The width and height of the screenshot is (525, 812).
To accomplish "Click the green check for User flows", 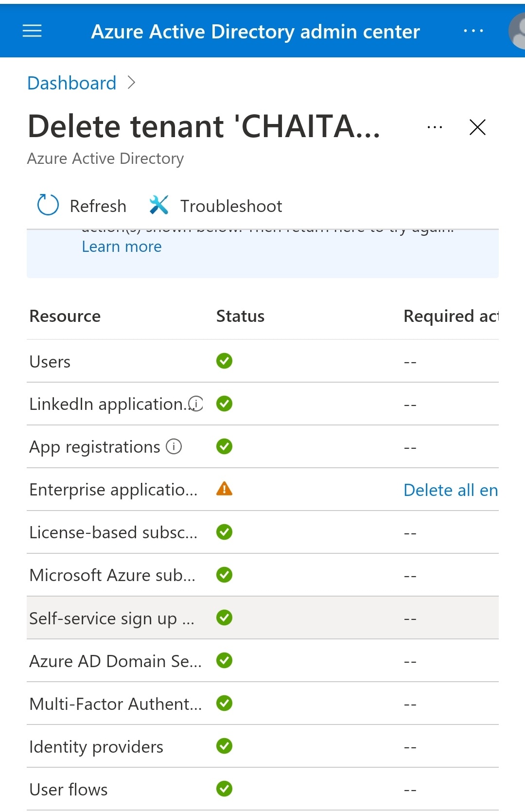I will tap(224, 789).
